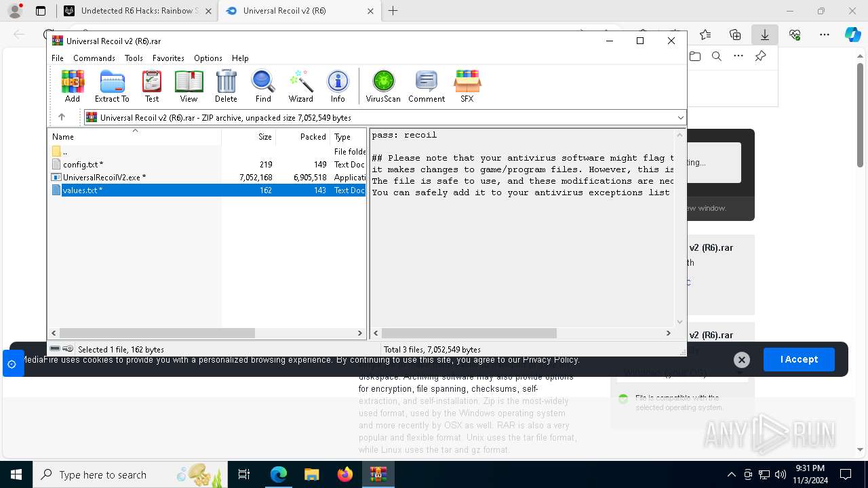Click the Privacy Policy link
Viewport: 868px width, 488px height.
point(551,359)
